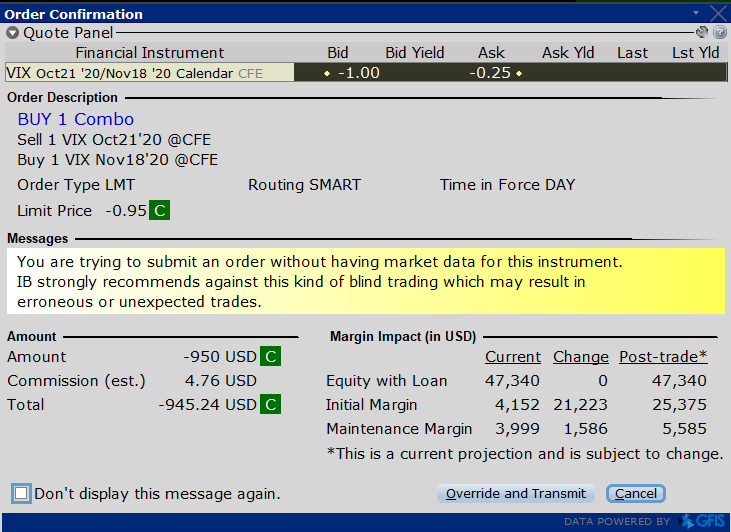Viewport: 731px width, 532px height.
Task: Click the Limit Price value -0.95
Action: pyautogui.click(x=126, y=211)
